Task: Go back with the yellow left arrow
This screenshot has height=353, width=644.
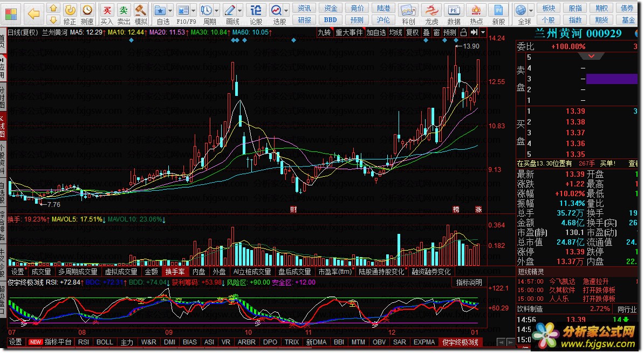Action: pos(33,14)
